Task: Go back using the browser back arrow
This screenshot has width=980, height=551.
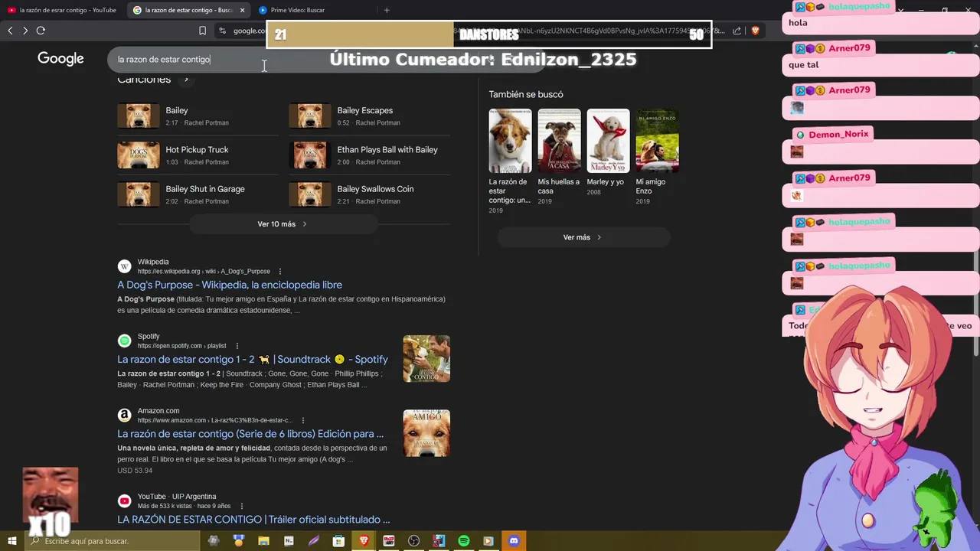Action: pyautogui.click(x=10, y=31)
